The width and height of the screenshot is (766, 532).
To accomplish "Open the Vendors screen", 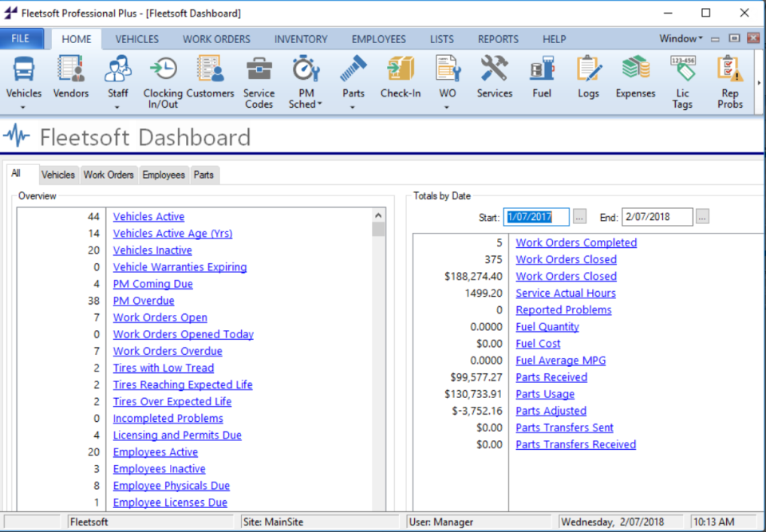I will pos(70,77).
